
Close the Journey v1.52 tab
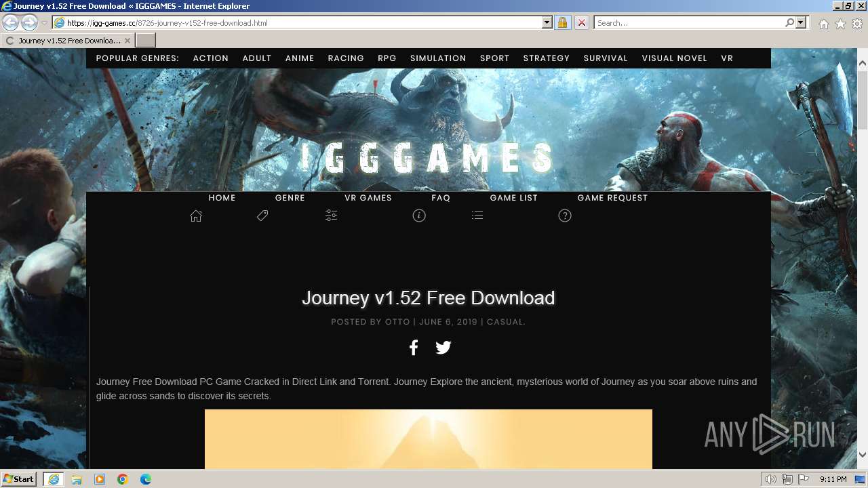pyautogui.click(x=127, y=41)
